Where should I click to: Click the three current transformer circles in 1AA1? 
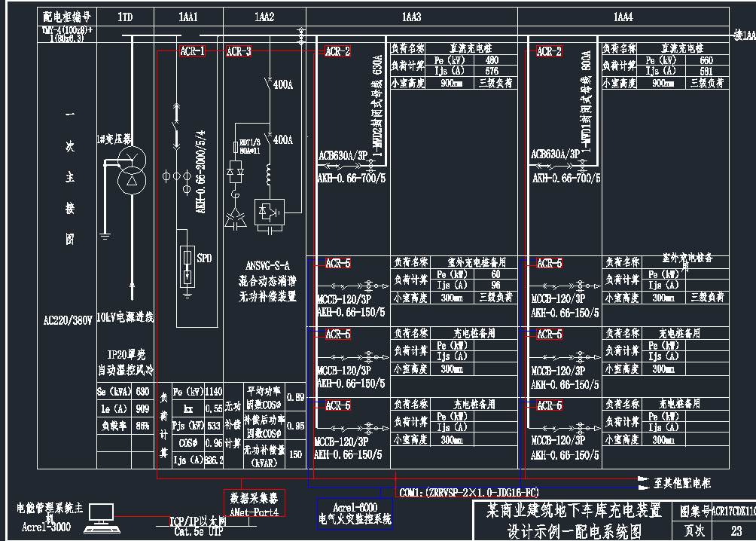tap(177, 177)
